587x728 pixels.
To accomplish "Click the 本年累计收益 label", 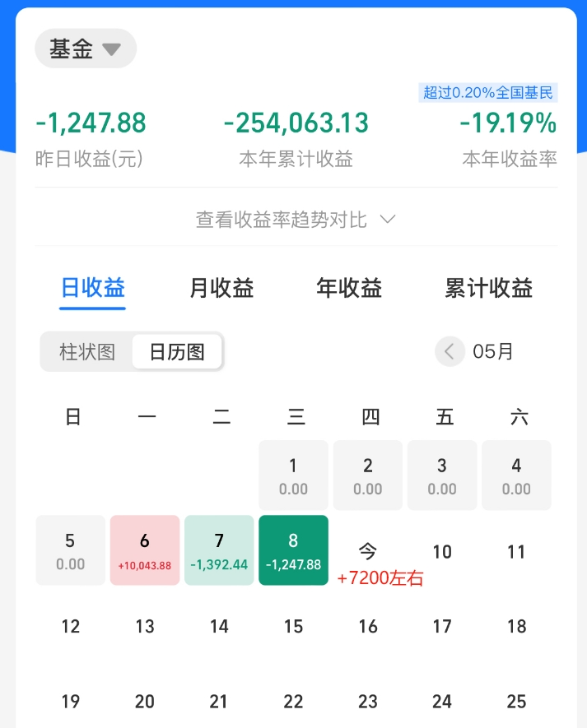I will coord(296,159).
